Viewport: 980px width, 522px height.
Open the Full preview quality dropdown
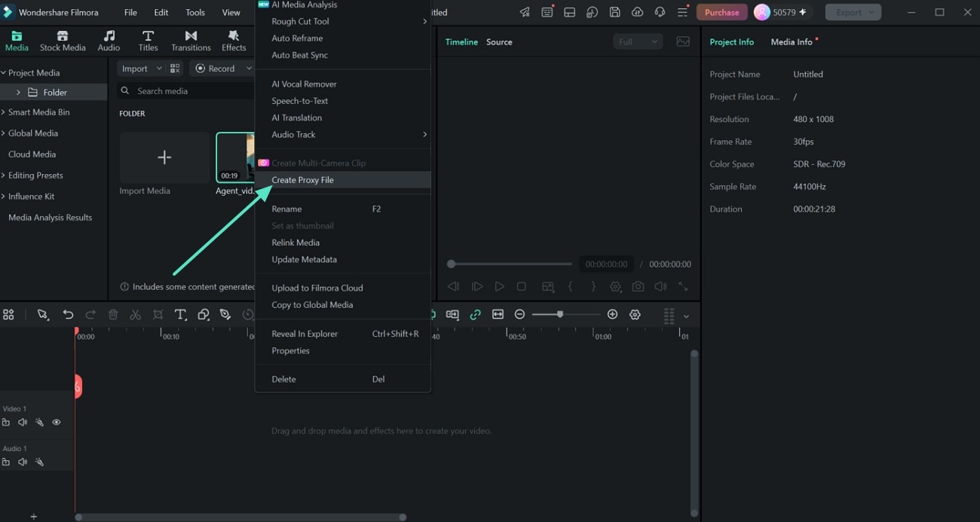pyautogui.click(x=638, y=42)
